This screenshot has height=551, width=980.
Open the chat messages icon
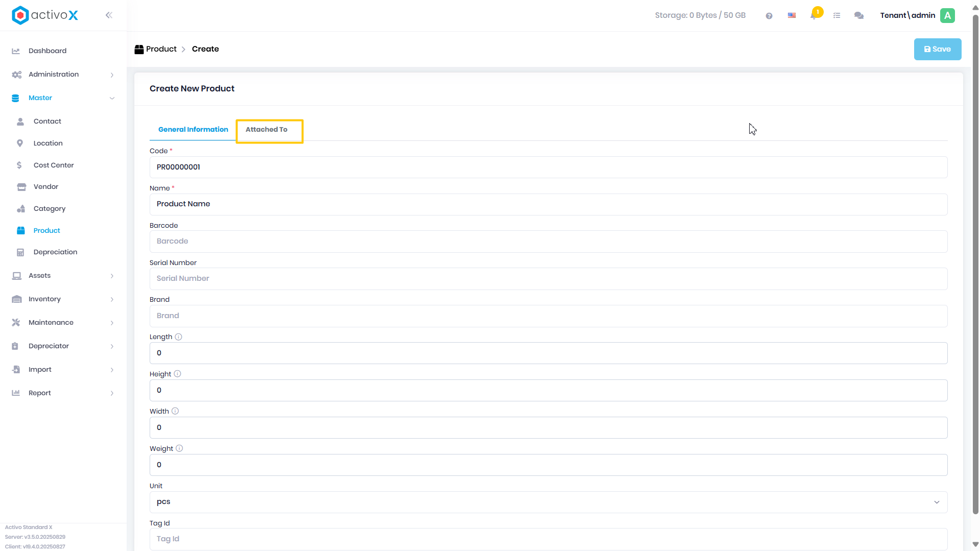[x=859, y=16]
